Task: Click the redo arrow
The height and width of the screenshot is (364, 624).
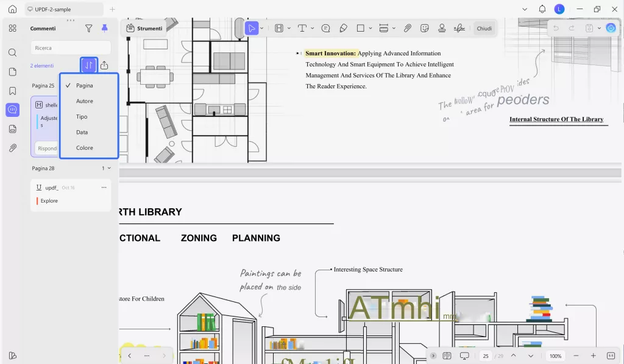Action: [572, 28]
